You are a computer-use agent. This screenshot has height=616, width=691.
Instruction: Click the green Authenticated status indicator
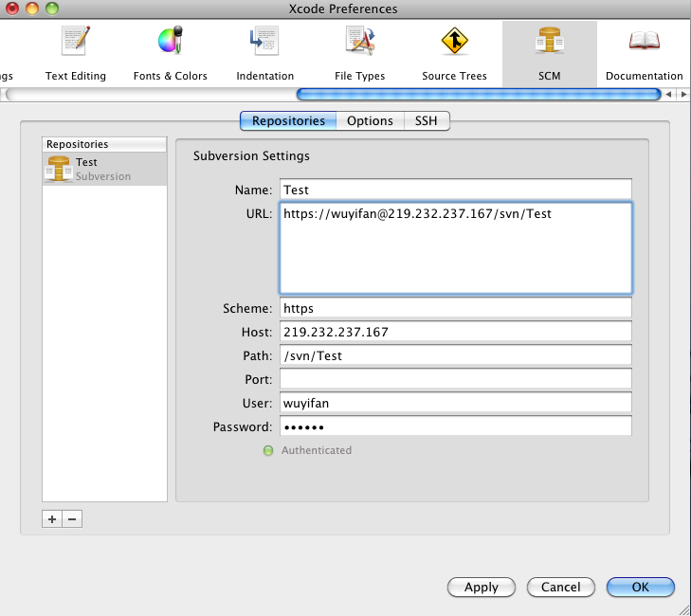tap(268, 450)
